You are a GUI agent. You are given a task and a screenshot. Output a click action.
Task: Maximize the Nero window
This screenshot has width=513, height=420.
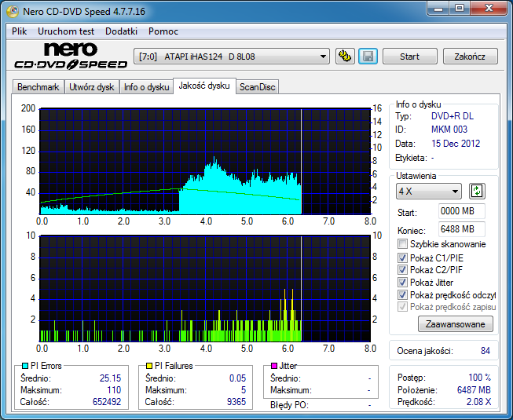tap(460, 9)
